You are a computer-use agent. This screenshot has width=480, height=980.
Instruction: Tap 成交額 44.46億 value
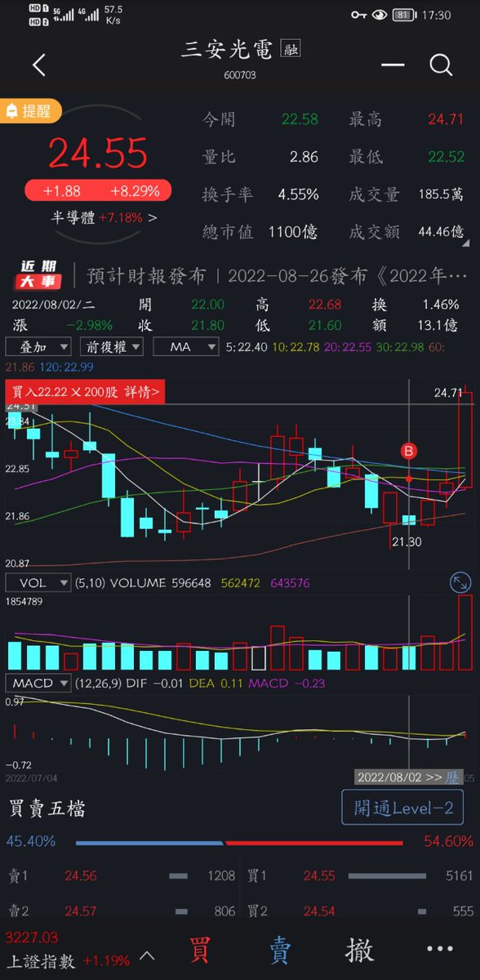pyautogui.click(x=441, y=232)
